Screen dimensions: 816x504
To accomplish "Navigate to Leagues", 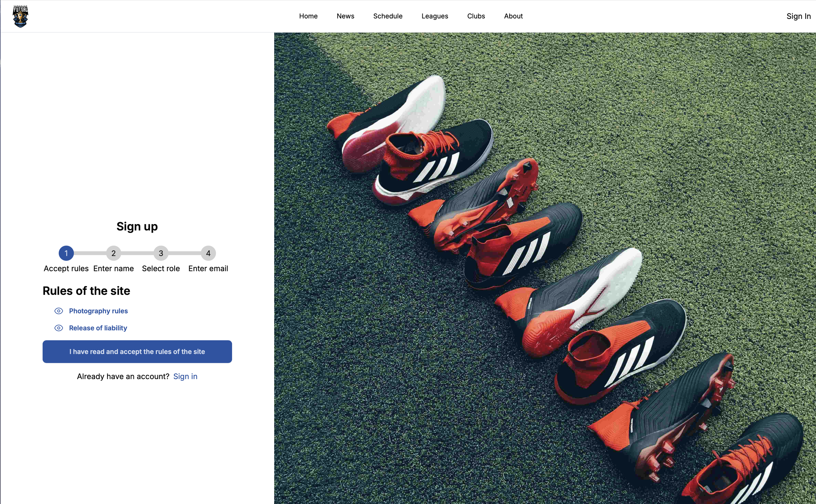I will point(434,16).
